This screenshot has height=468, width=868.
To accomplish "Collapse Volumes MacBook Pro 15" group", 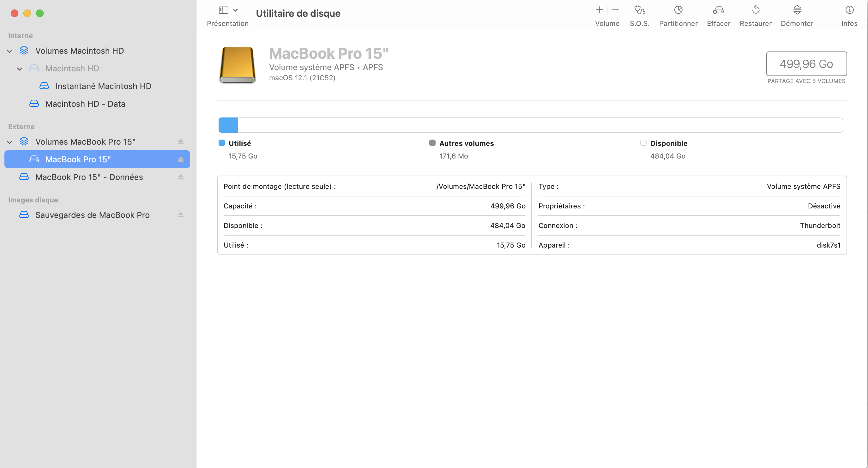I will [x=10, y=142].
